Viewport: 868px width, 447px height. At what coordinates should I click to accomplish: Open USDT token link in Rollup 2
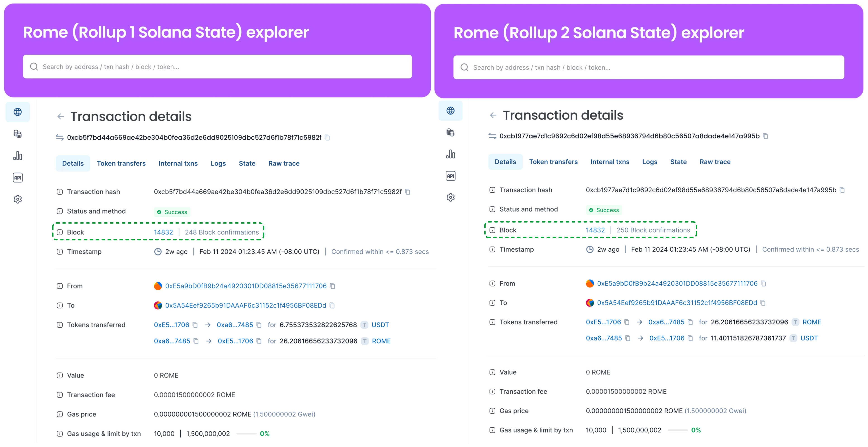pyautogui.click(x=809, y=338)
